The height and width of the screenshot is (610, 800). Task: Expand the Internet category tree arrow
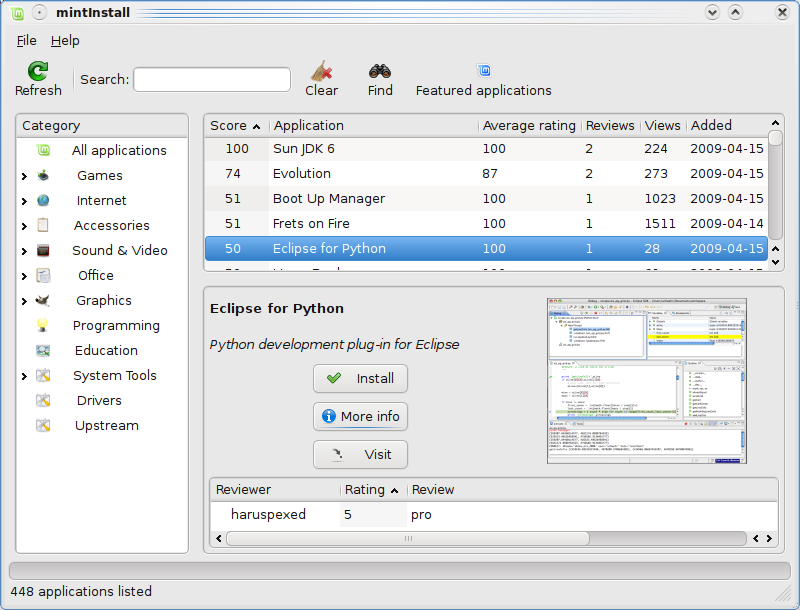point(24,201)
